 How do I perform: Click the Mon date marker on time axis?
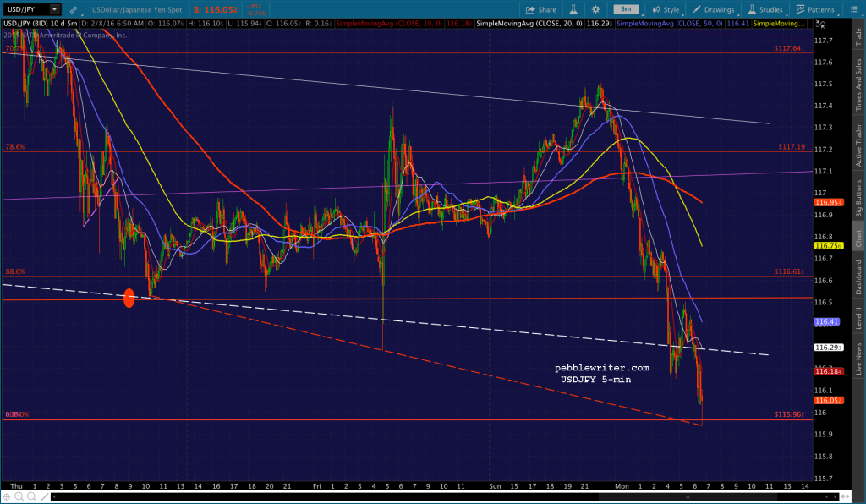click(622, 486)
